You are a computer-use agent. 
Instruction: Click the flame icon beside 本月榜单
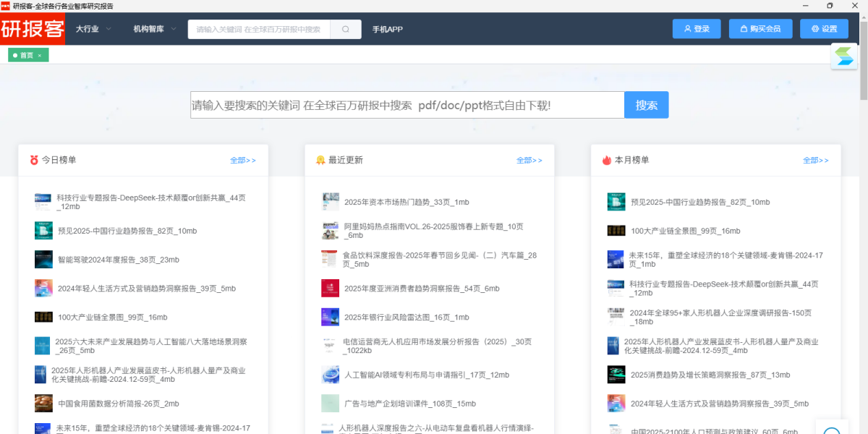(x=607, y=161)
